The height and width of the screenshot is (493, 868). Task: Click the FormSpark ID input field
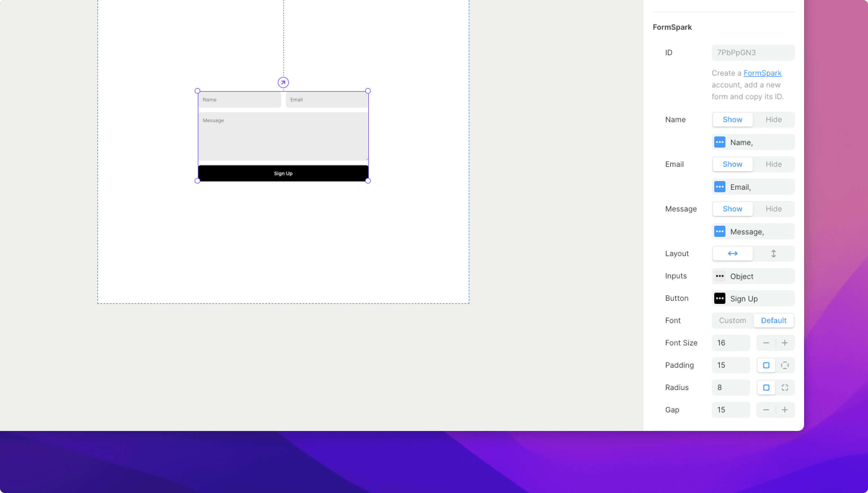753,52
